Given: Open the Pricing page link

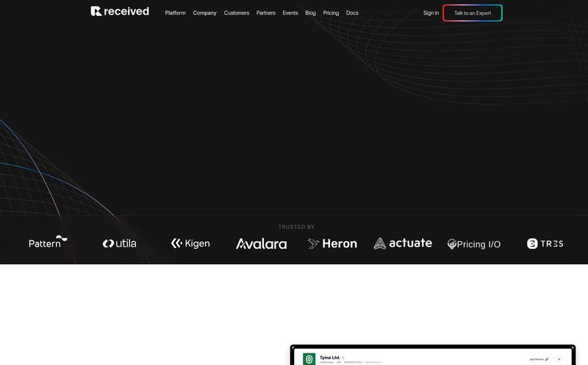Looking at the screenshot, I should point(331,13).
